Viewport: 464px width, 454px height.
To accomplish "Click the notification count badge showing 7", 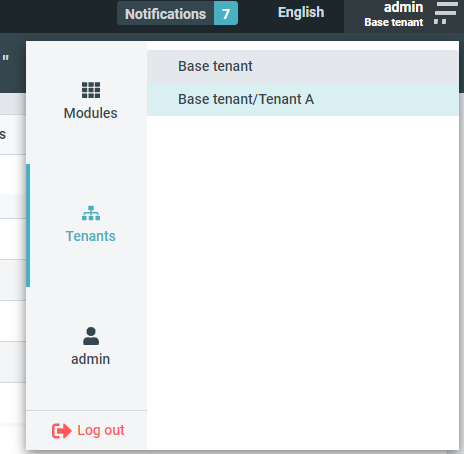I will [x=226, y=13].
